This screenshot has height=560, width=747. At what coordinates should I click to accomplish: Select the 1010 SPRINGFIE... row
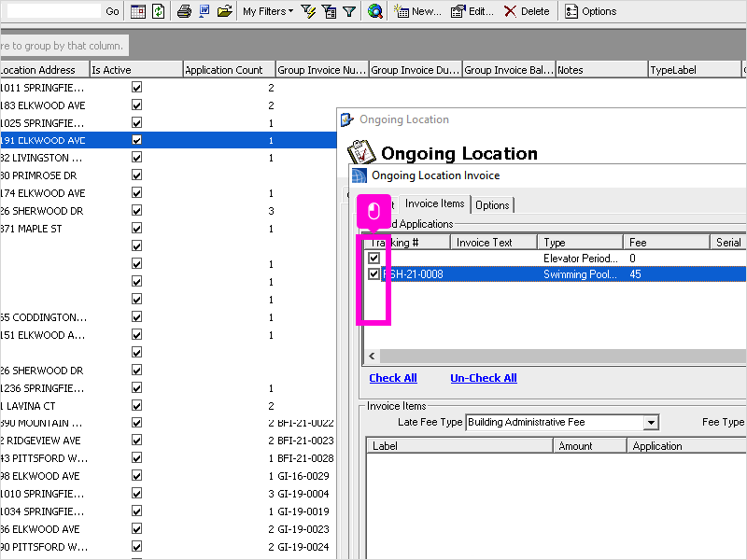click(168, 494)
